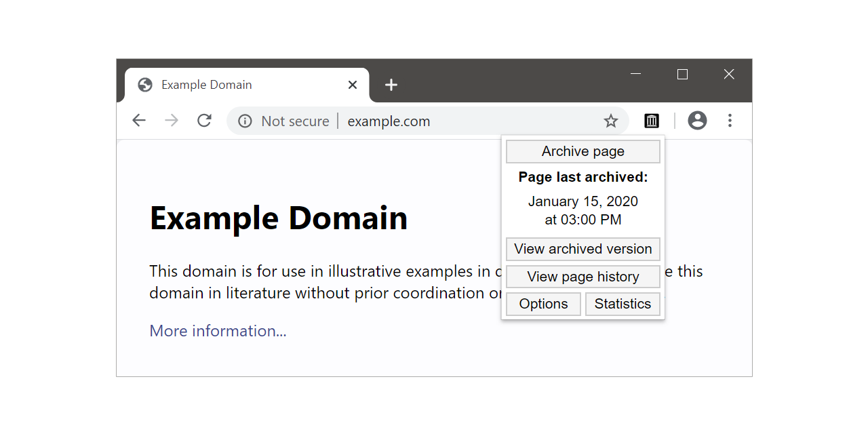Open a new tab with plus button

coord(391,85)
